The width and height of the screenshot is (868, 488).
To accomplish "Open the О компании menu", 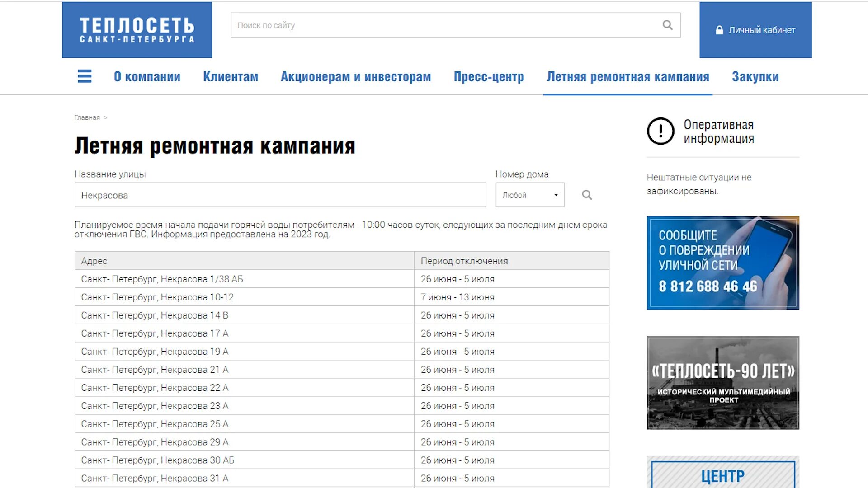I will 147,77.
